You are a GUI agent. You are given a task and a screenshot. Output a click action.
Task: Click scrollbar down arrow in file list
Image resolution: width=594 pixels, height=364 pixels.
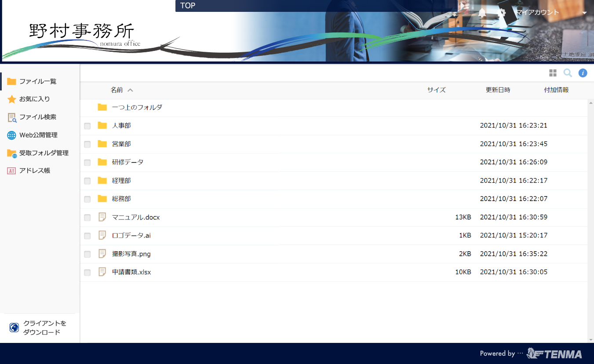590,340
